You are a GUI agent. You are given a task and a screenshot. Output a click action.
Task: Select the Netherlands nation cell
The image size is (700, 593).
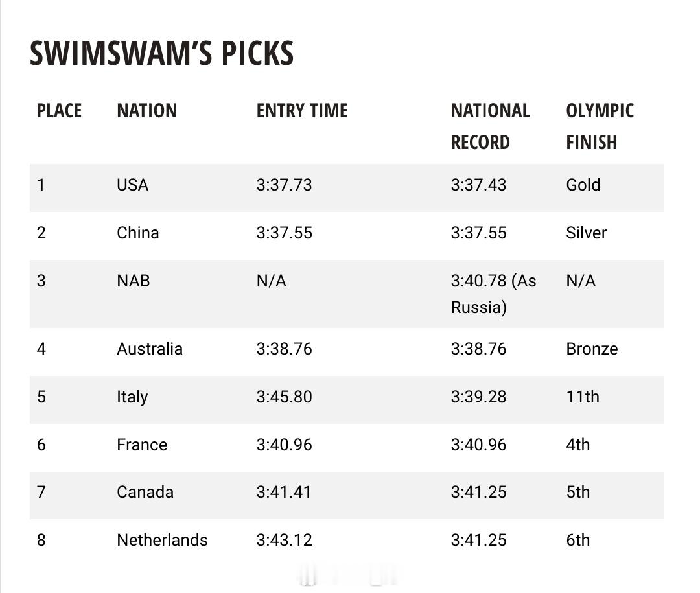(162, 540)
